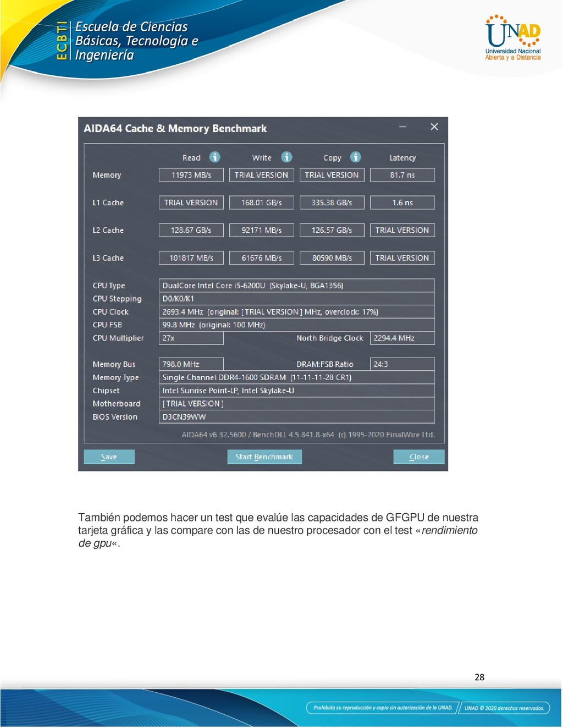The image size is (563, 728).
Task: Select Memory Read value 11973 MB/s
Action: tap(191, 175)
